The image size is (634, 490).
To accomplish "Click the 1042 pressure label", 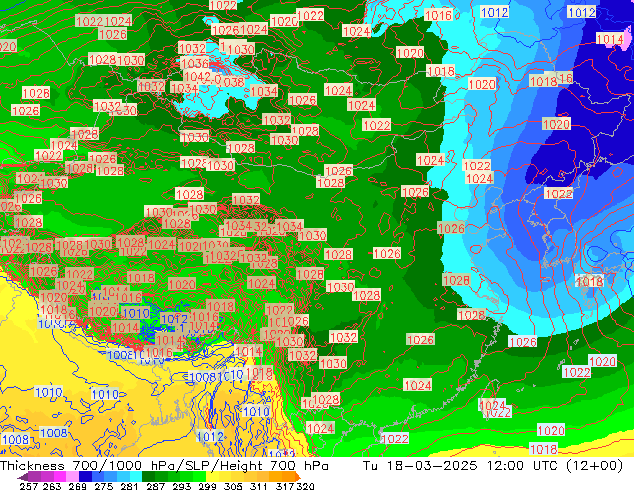I will [x=197, y=76].
